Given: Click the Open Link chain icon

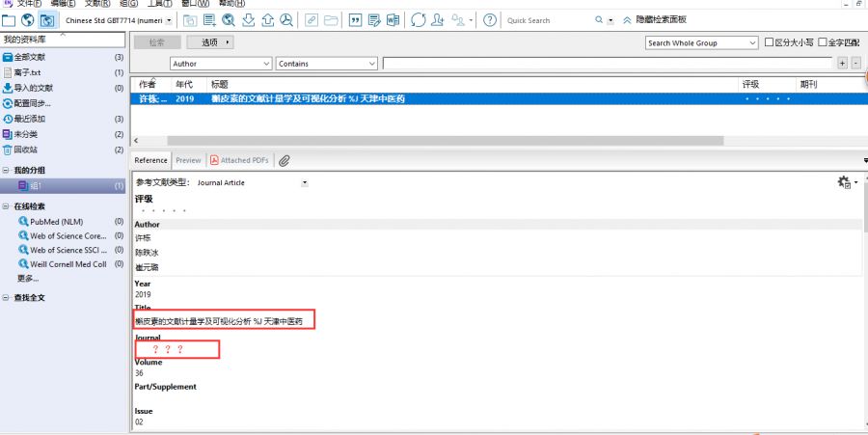Looking at the screenshot, I should click(312, 20).
